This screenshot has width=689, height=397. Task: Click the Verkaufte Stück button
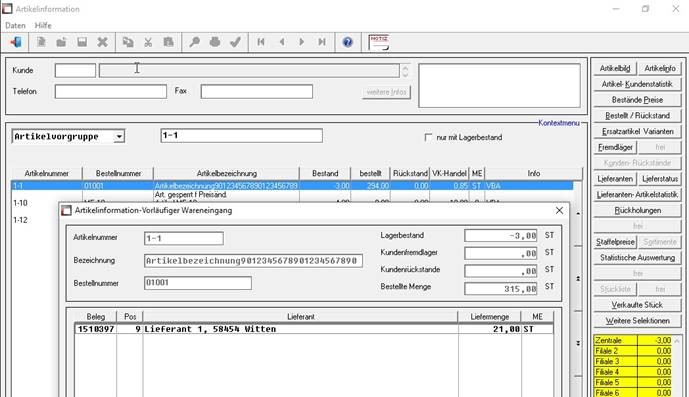point(637,305)
